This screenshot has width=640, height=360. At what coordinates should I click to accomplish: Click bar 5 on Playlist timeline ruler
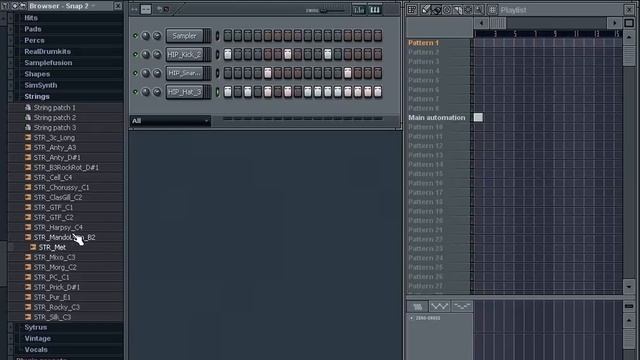tap(515, 34)
